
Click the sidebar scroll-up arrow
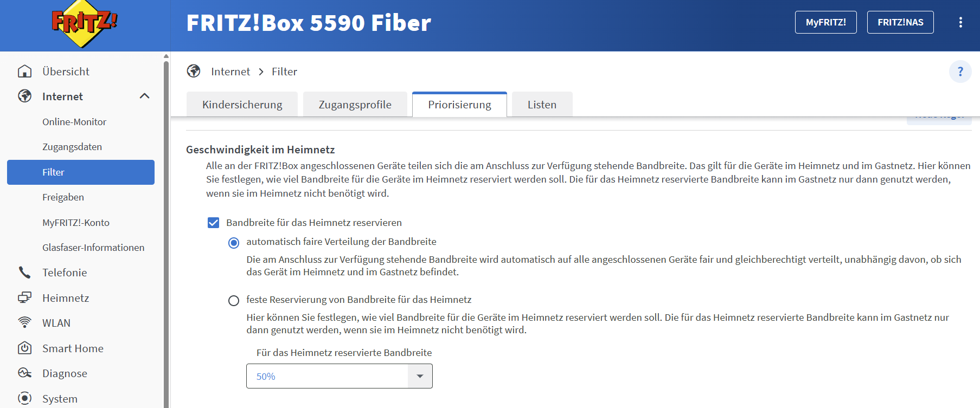(166, 56)
